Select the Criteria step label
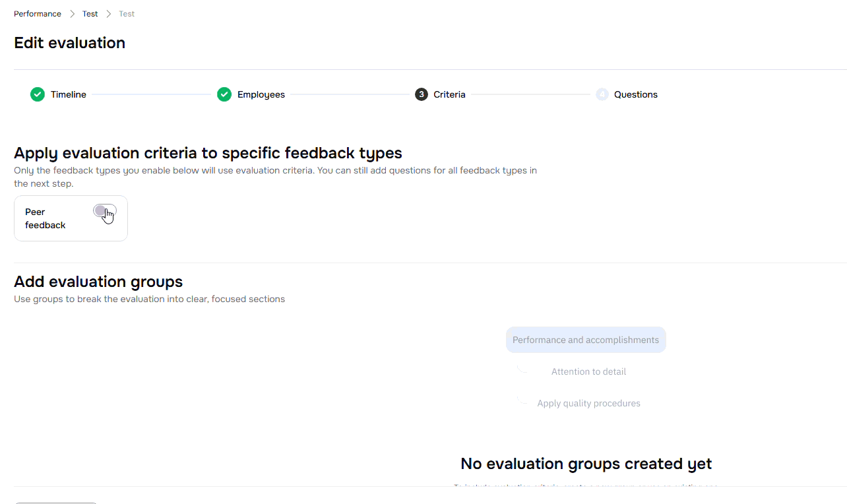The height and width of the screenshot is (504, 847). (449, 94)
